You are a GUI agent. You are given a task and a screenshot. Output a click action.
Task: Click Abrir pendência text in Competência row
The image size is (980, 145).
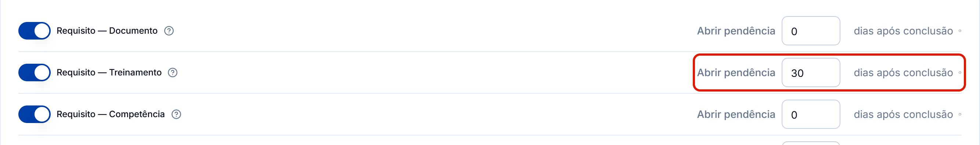tap(736, 114)
